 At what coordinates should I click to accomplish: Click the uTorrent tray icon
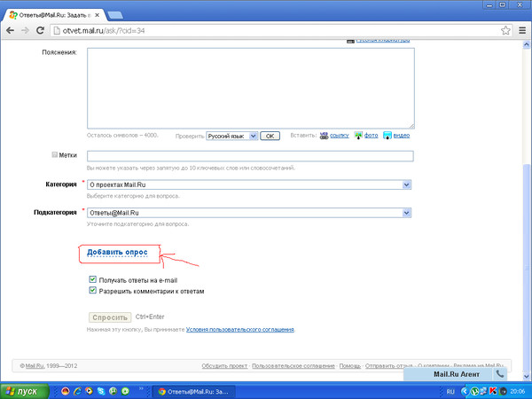click(x=475, y=391)
